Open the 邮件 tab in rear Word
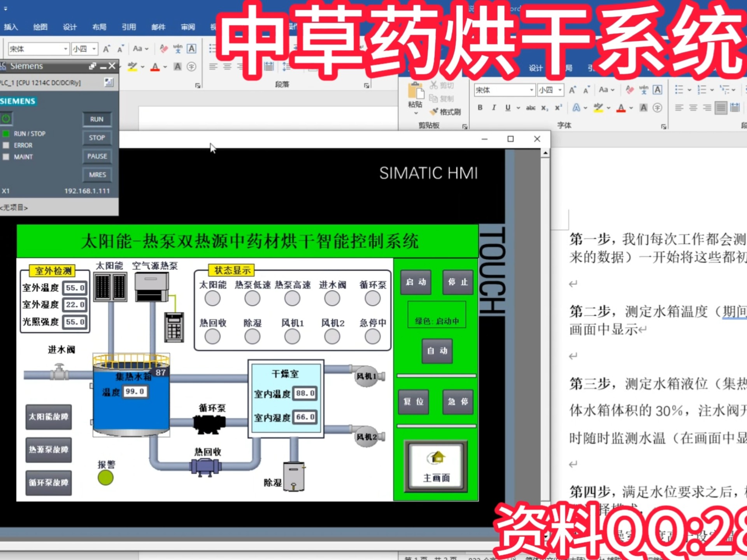The image size is (747, 560). [159, 27]
